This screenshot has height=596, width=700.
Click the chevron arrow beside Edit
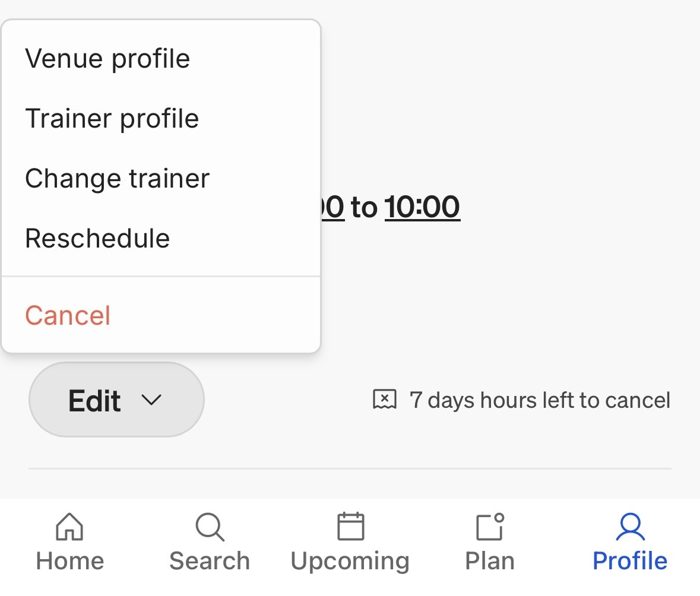[151, 400]
